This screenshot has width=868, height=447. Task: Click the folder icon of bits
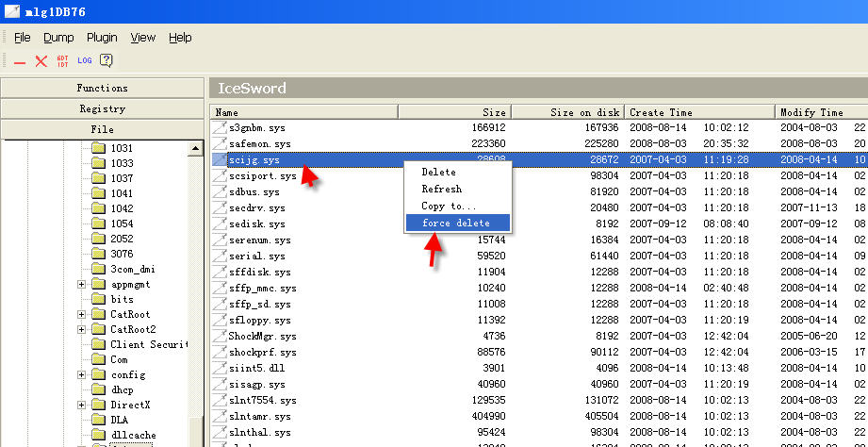[x=98, y=299]
